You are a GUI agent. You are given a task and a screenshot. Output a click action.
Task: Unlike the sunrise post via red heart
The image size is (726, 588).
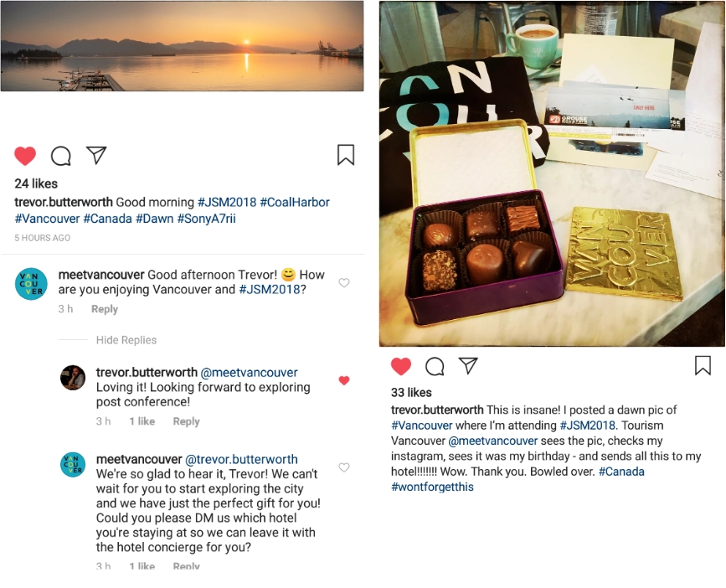coord(25,156)
